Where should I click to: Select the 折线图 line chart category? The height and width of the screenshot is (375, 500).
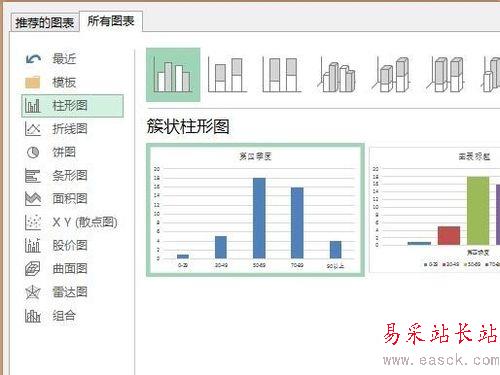[x=70, y=129]
